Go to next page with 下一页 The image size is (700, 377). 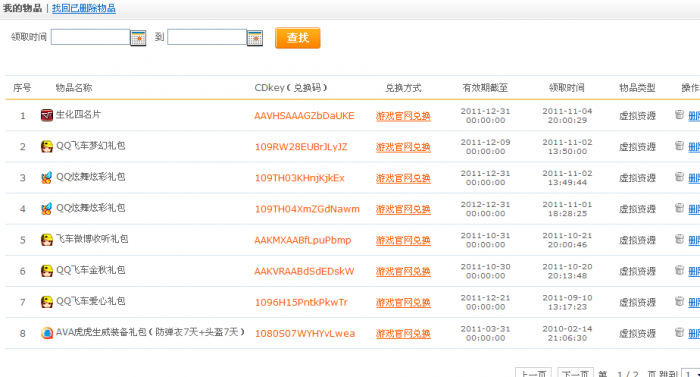tap(575, 373)
